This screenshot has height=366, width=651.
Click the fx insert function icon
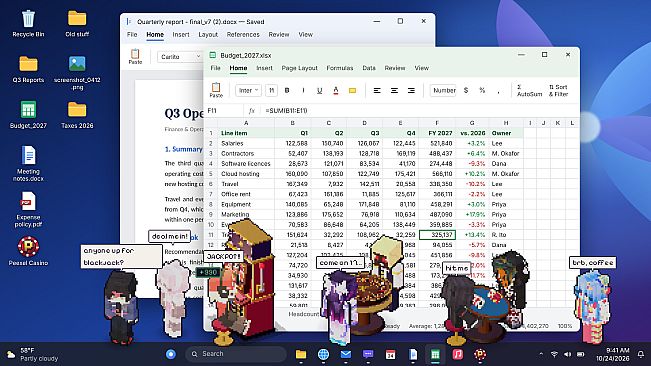pyautogui.click(x=252, y=111)
